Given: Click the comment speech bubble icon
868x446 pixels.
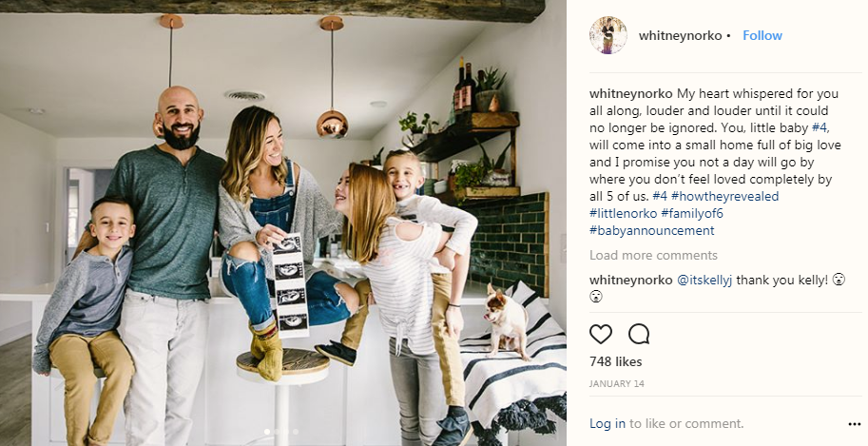Looking at the screenshot, I should [639, 334].
